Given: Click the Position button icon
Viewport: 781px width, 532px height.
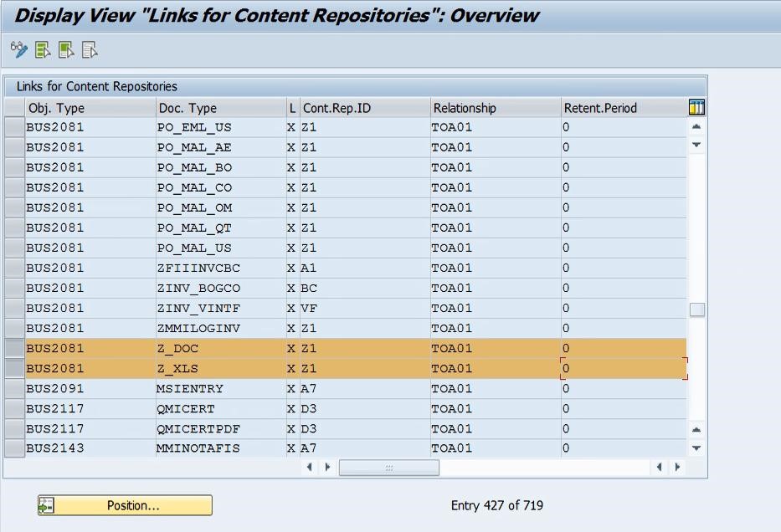Looking at the screenshot, I should (46, 505).
